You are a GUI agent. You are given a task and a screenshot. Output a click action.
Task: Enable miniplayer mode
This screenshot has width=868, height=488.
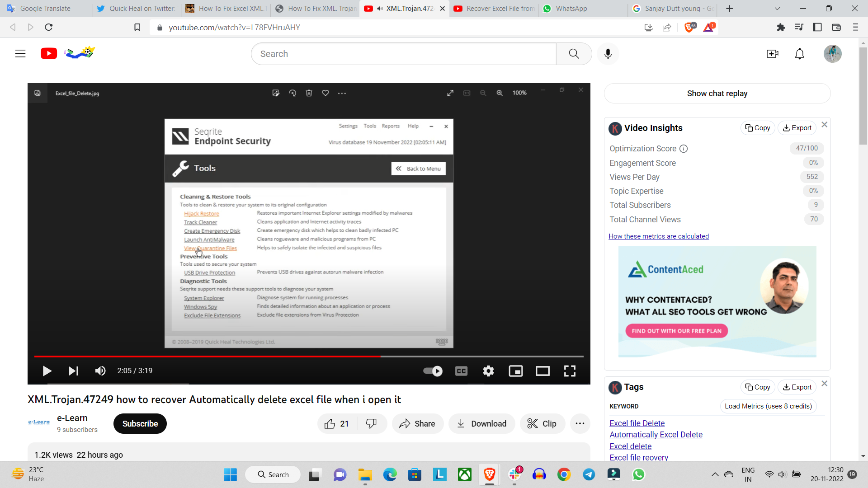(x=515, y=371)
